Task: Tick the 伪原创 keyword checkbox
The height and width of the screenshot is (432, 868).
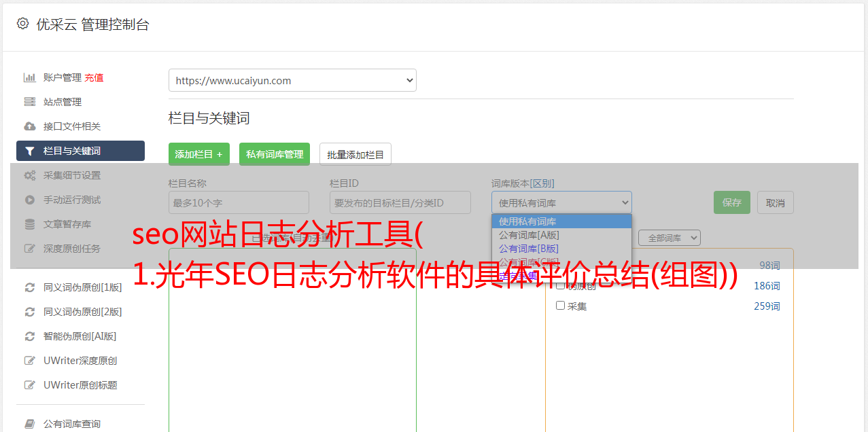Action: point(561,285)
